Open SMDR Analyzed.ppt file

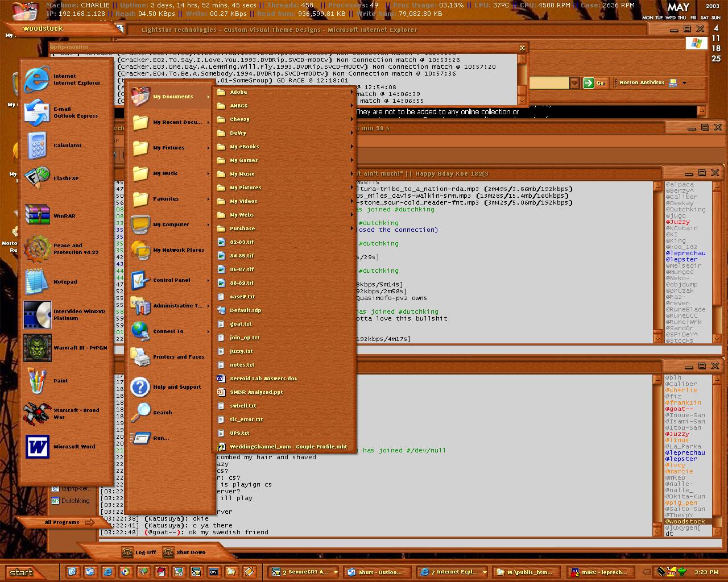pyautogui.click(x=284, y=392)
